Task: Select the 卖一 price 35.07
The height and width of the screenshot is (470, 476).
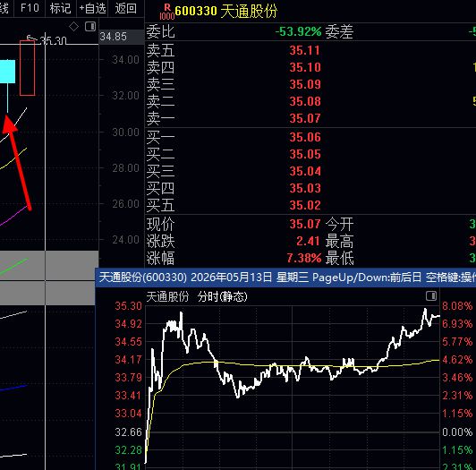Action: 305,118
